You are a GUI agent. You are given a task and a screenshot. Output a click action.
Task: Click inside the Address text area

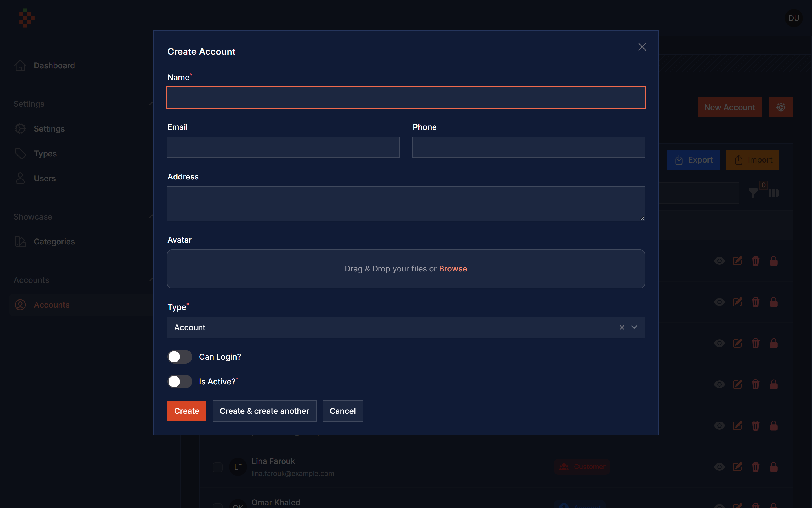[x=406, y=203]
